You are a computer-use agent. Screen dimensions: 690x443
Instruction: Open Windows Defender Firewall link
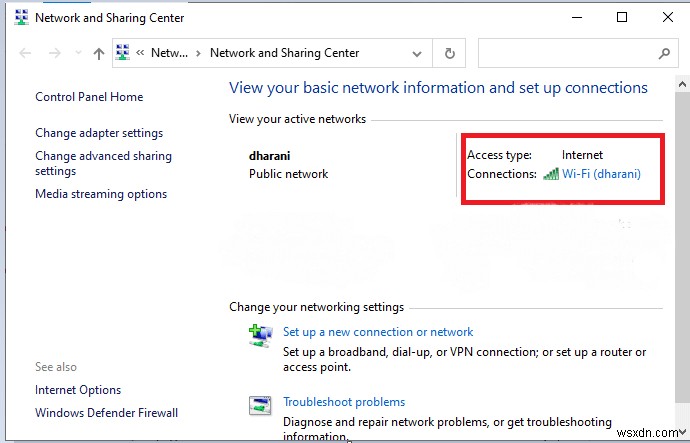(106, 413)
